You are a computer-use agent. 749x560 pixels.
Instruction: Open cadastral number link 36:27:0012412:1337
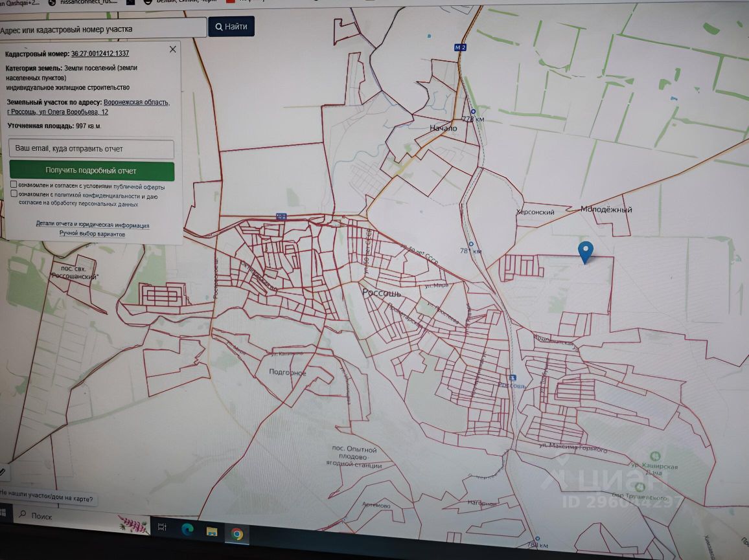coord(100,54)
